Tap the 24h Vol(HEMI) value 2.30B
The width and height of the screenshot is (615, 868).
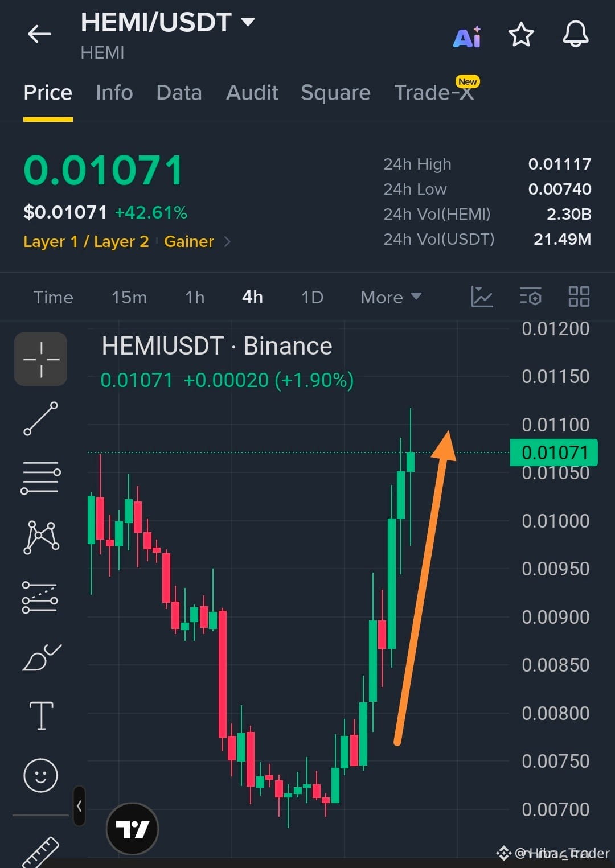569,214
